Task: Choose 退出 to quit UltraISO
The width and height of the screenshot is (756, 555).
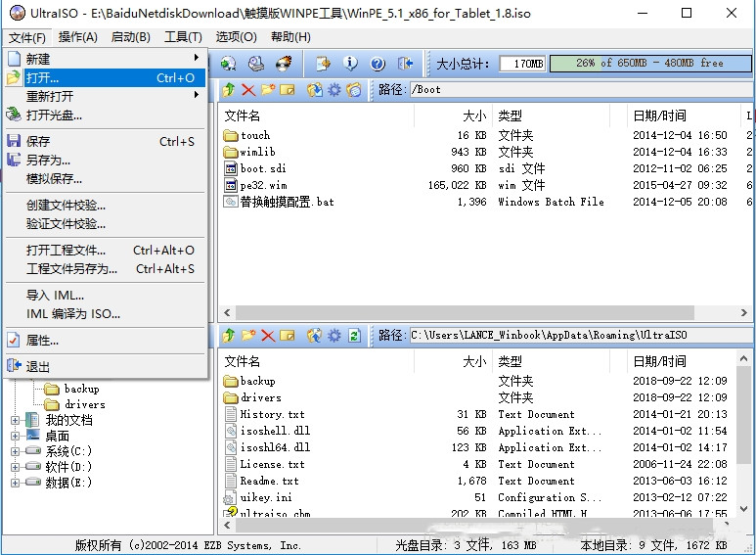Action: click(105, 367)
